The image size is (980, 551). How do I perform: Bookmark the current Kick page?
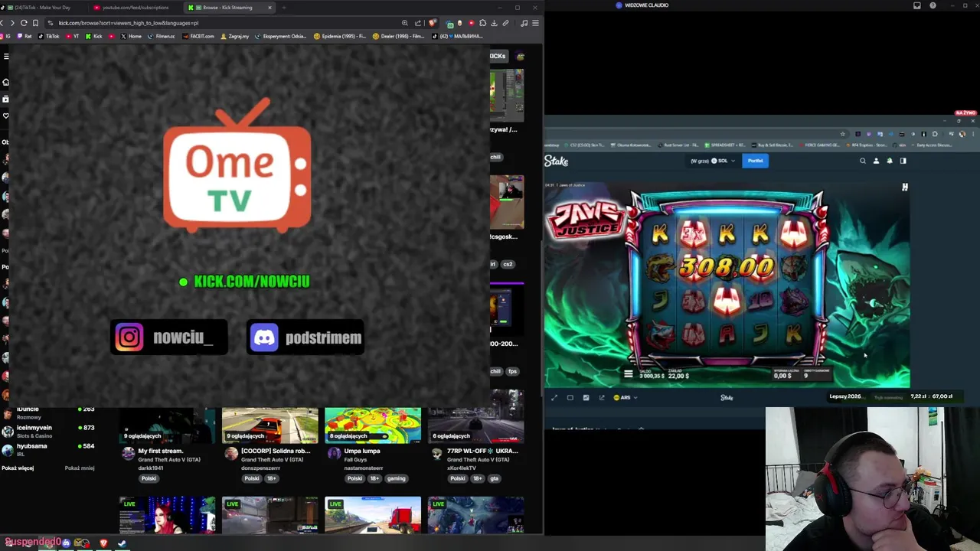(x=37, y=23)
